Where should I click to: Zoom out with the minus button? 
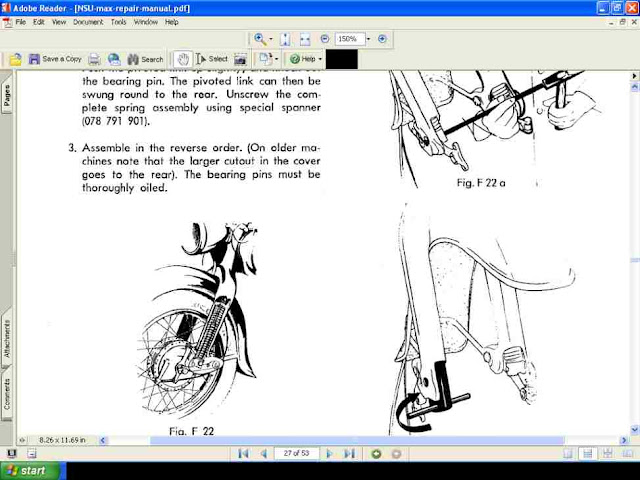coord(325,39)
